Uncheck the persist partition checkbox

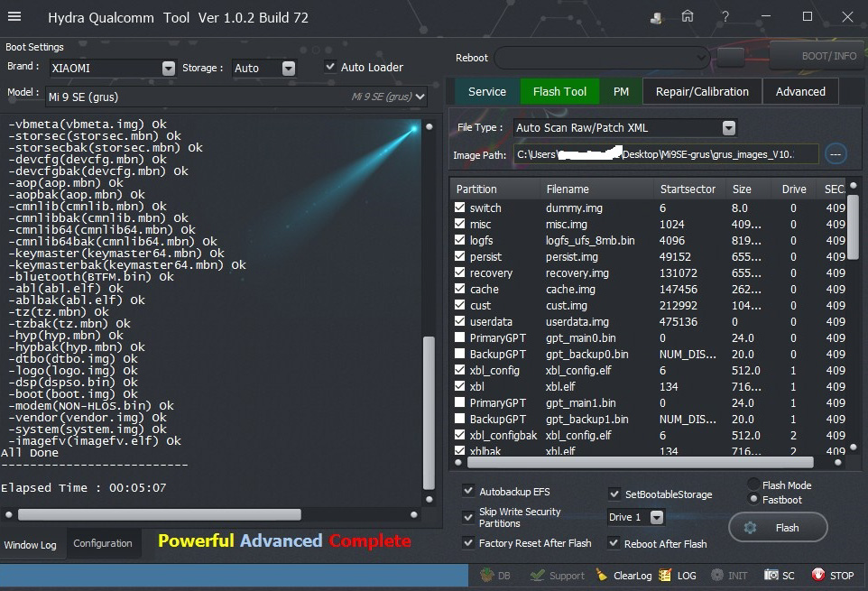coord(459,256)
